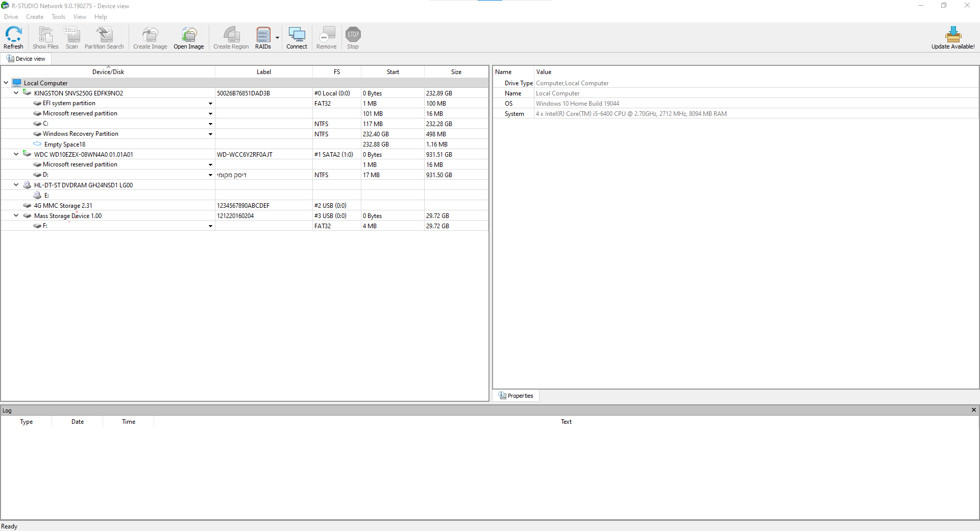Screen dimensions: 980x531
Task: Select the HL-DT-ST DVDRAM optical drive icon
Action: 27,185
